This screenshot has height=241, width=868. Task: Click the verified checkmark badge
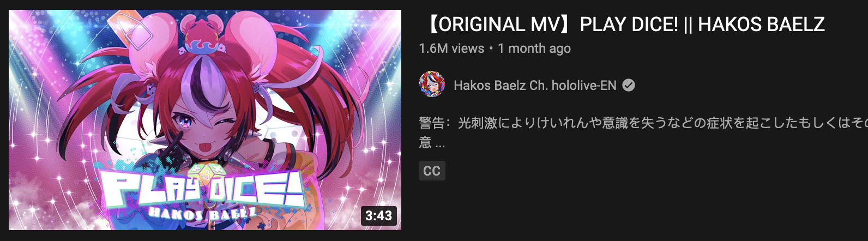tap(629, 86)
